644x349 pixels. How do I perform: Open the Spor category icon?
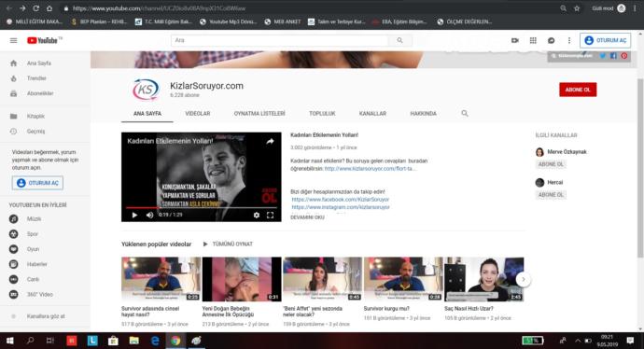tap(14, 234)
